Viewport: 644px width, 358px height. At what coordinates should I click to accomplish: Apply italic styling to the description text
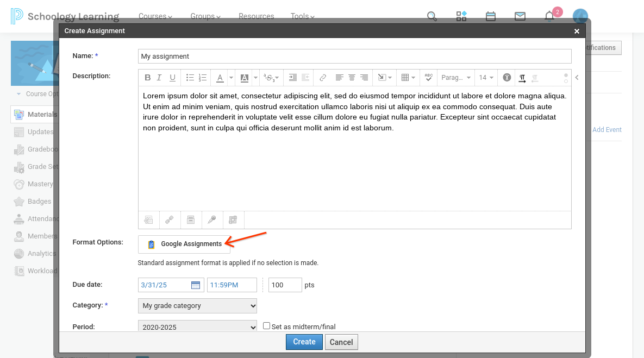(160, 77)
